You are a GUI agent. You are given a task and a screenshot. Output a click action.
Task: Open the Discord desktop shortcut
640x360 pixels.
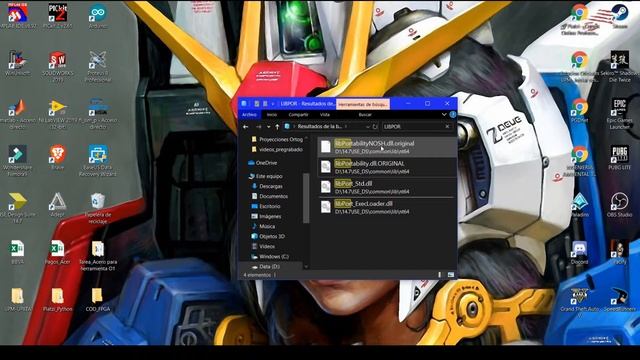pyautogui.click(x=580, y=252)
